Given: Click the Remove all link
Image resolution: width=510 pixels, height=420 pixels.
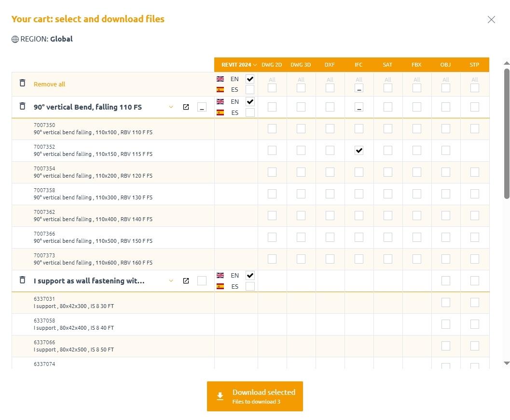Looking at the screenshot, I should coord(49,84).
